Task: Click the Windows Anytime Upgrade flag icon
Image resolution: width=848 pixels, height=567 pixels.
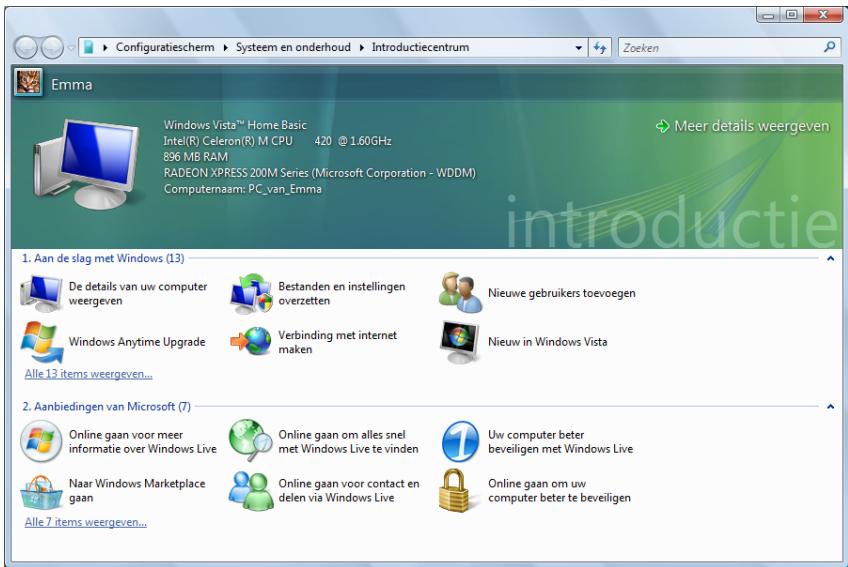Action: [x=42, y=342]
